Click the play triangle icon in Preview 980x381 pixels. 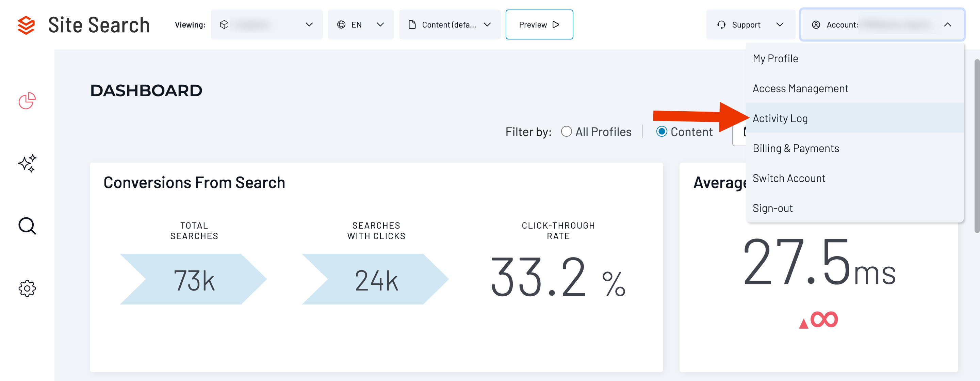coord(556,25)
